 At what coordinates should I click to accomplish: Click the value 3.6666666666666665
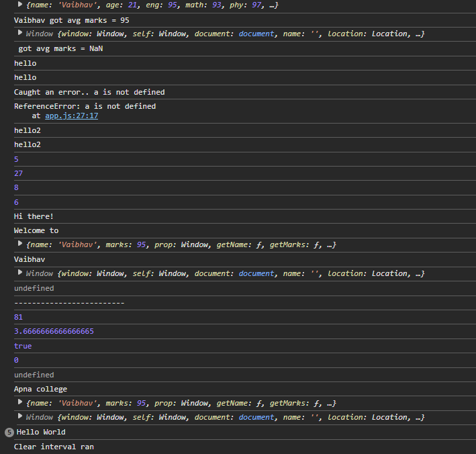54,331
